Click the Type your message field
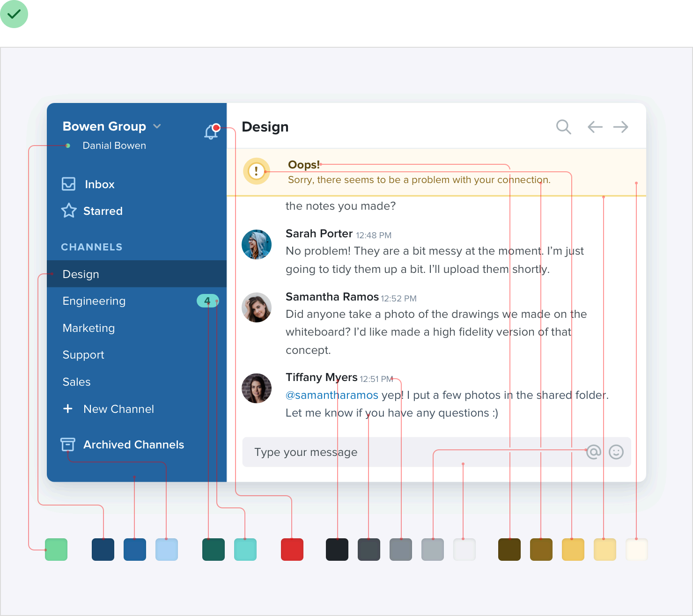This screenshot has height=616, width=693. click(436, 452)
